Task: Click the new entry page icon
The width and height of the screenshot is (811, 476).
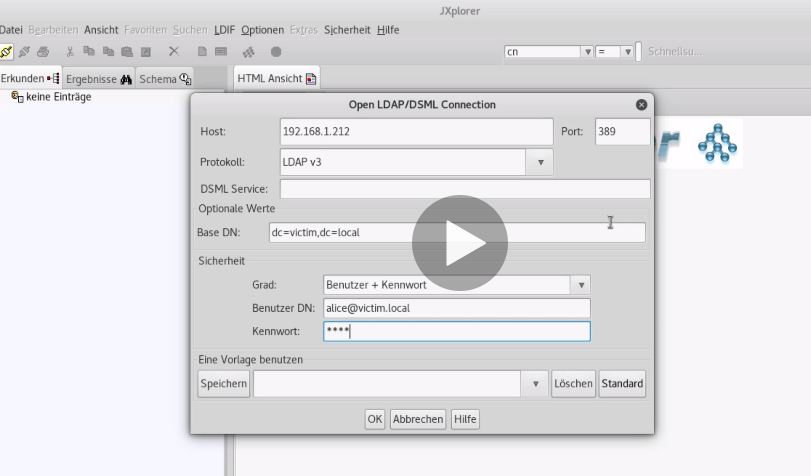Action: click(x=202, y=51)
